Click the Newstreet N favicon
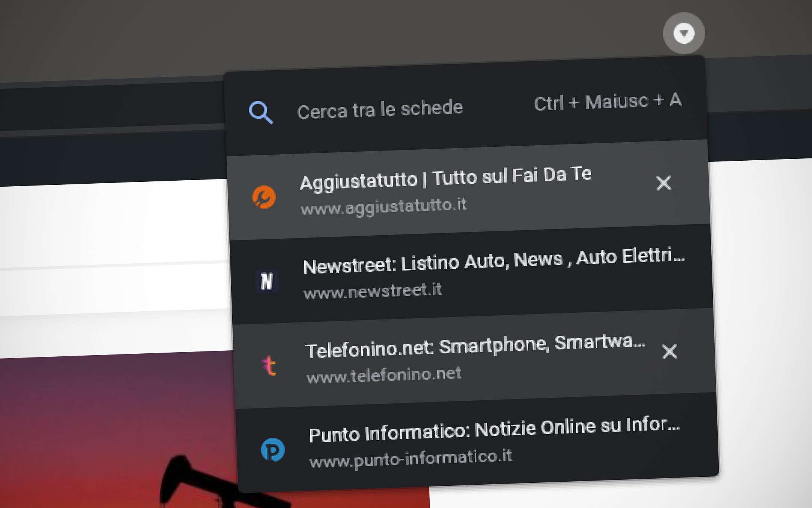The width and height of the screenshot is (812, 508). click(267, 280)
